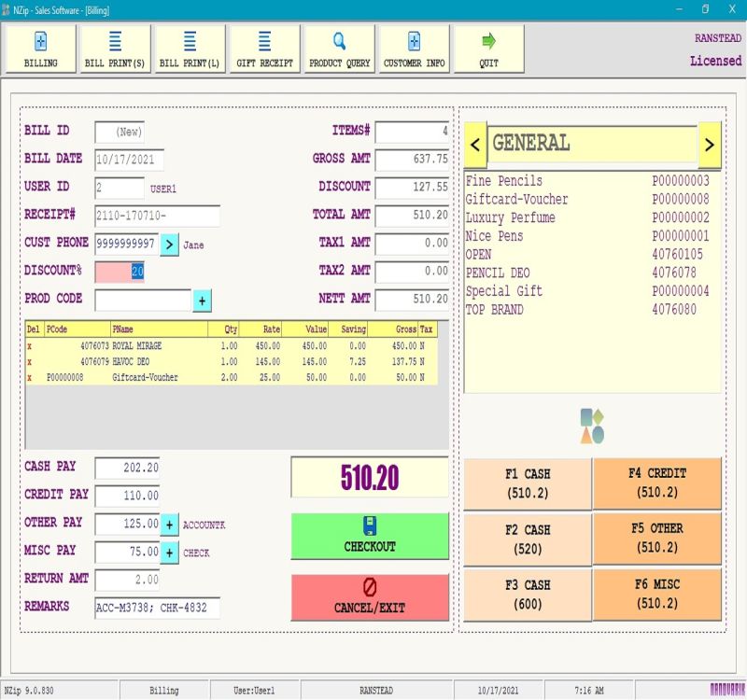Open Customer Info from toolbar
Image resolution: width=747 pixels, height=700 pixels.
(x=414, y=42)
